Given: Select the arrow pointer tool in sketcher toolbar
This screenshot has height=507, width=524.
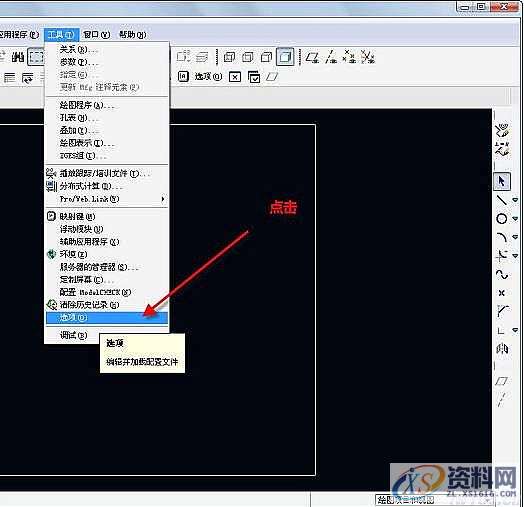Looking at the screenshot, I should point(502,181).
